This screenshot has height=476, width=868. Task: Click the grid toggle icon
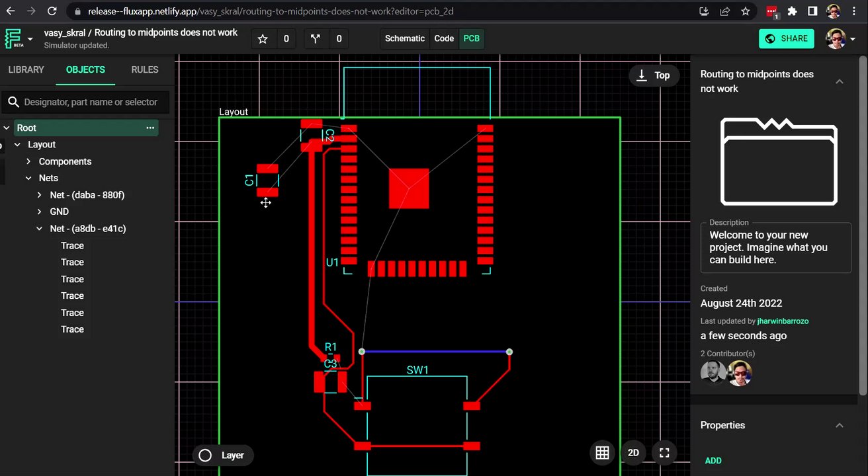[x=602, y=453]
